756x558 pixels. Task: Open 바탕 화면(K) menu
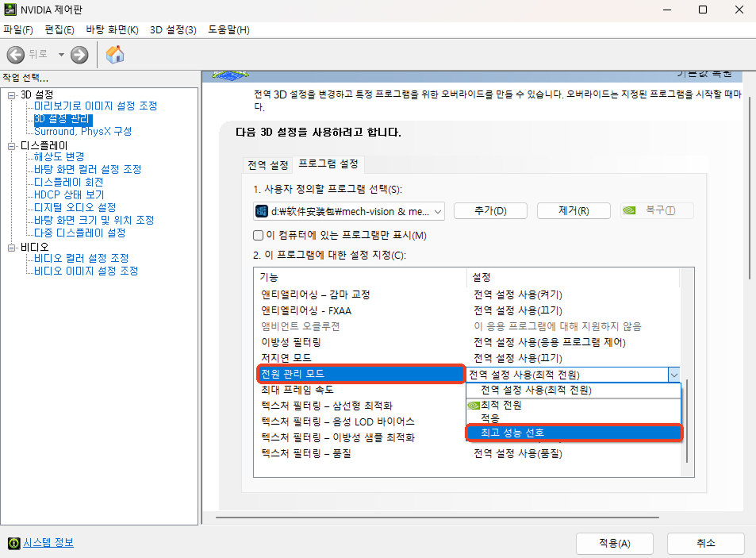(112, 30)
